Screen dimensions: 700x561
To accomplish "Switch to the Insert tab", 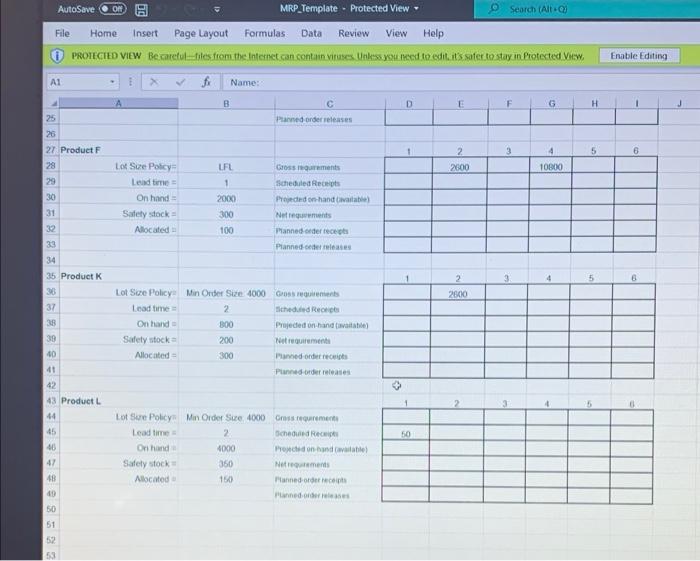I will (145, 33).
